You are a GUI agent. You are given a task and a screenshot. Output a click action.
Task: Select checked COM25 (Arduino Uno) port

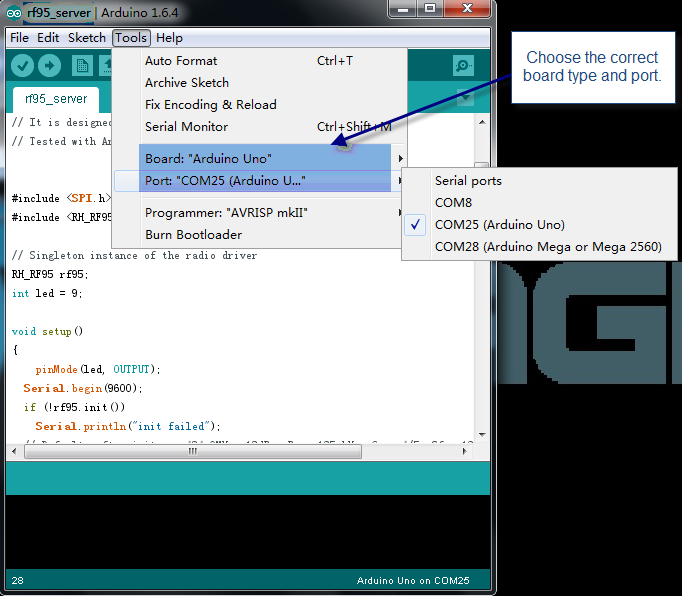(x=539, y=225)
